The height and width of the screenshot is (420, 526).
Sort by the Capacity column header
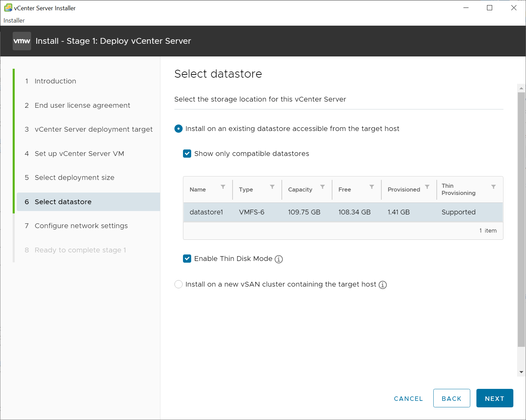point(300,189)
